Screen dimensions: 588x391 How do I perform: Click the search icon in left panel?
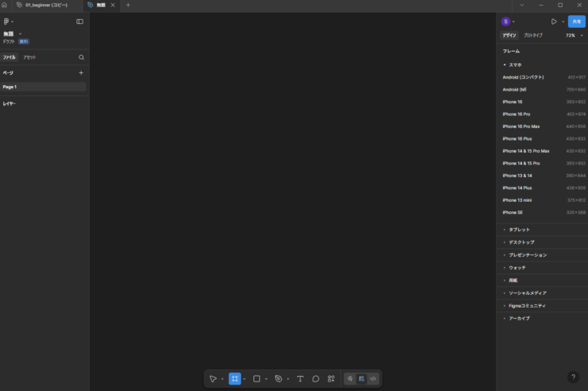point(81,58)
